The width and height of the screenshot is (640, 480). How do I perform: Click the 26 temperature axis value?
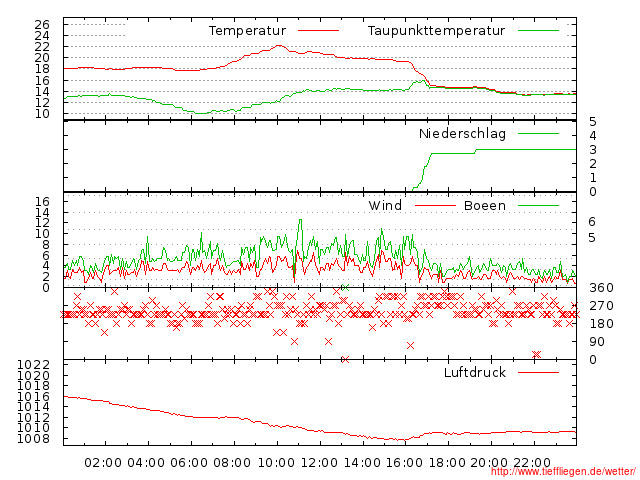click(42, 25)
